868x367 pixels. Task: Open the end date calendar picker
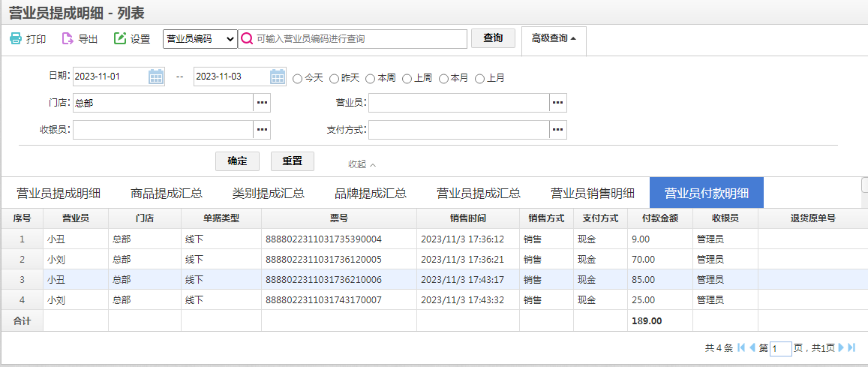pyautogui.click(x=278, y=77)
